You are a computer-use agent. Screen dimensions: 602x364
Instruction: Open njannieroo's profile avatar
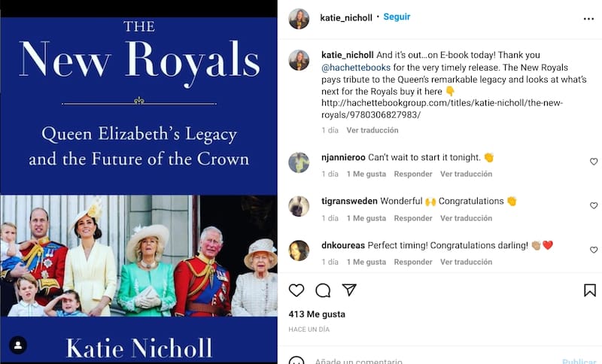tap(299, 162)
